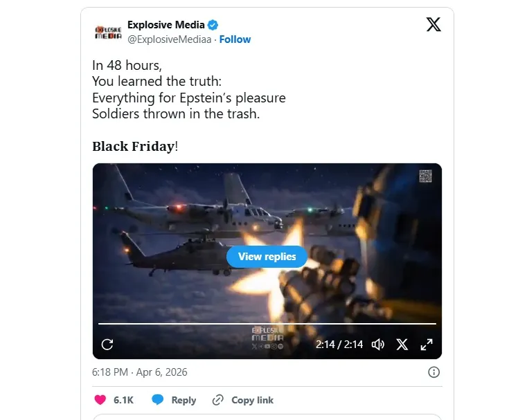Click the verified badge next to Explosive Media
Viewport: 527px width, 420px height.
pyautogui.click(x=213, y=25)
